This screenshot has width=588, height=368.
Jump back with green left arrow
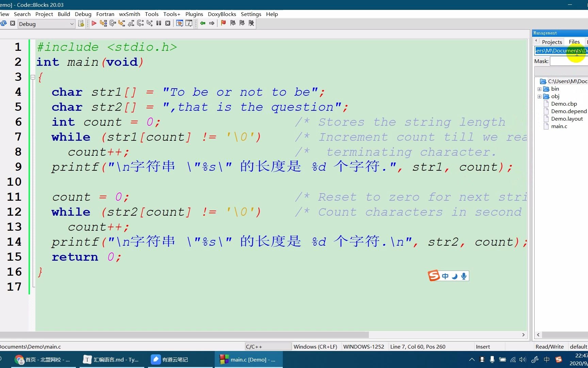tap(203, 23)
